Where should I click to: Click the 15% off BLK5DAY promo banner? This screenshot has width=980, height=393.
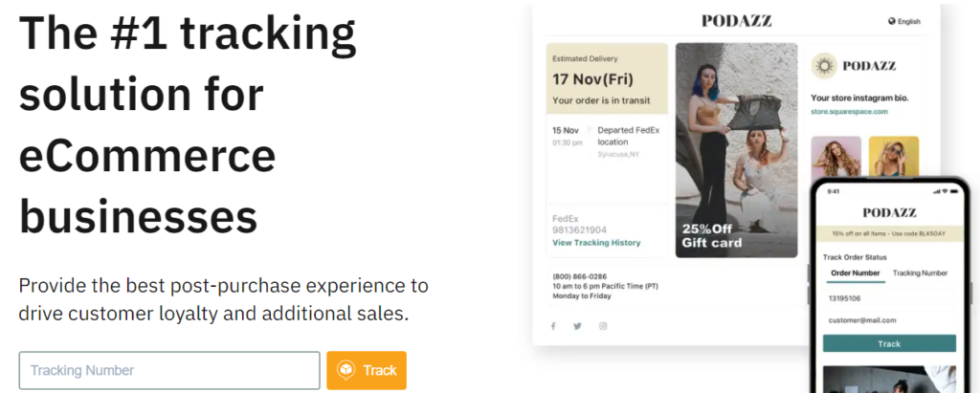click(889, 233)
